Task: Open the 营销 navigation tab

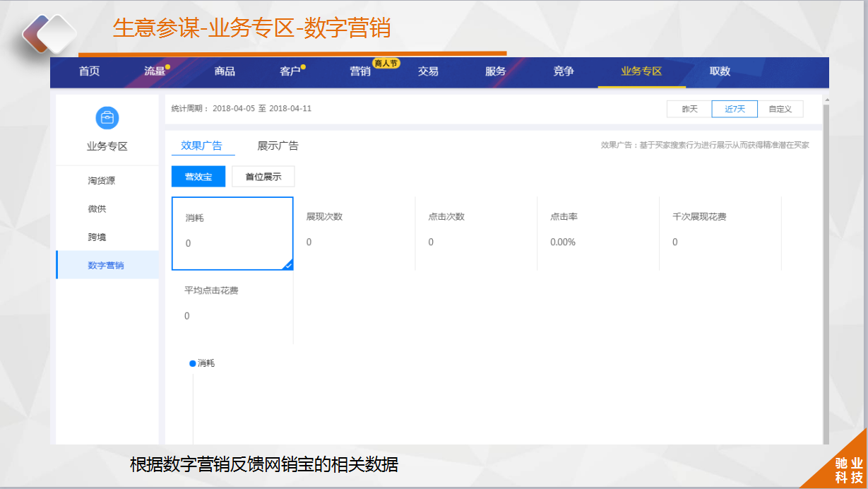Action: click(360, 71)
